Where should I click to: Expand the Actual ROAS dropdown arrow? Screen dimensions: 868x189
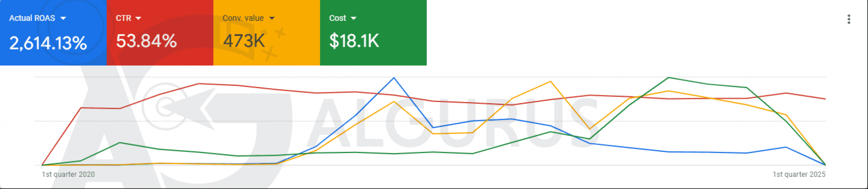[x=63, y=18]
